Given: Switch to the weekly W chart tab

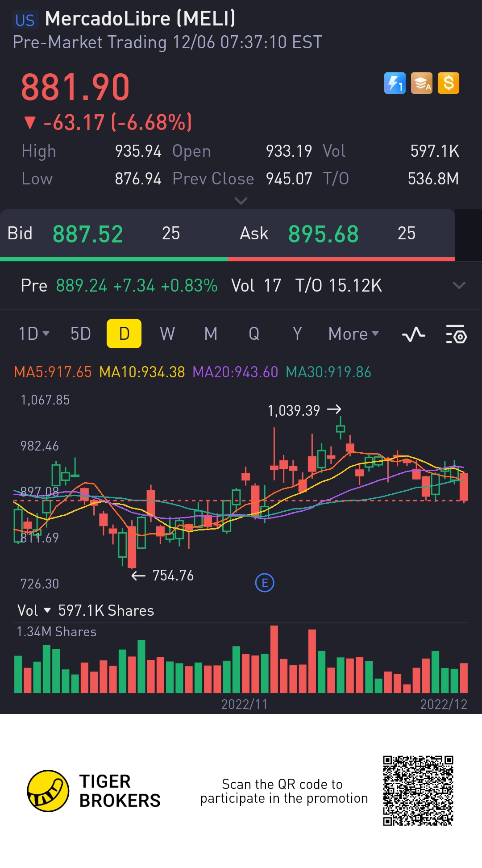Looking at the screenshot, I should (x=167, y=334).
